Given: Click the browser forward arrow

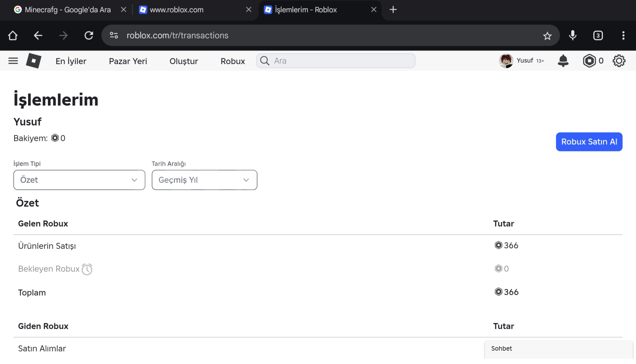Looking at the screenshot, I should pyautogui.click(x=63, y=35).
